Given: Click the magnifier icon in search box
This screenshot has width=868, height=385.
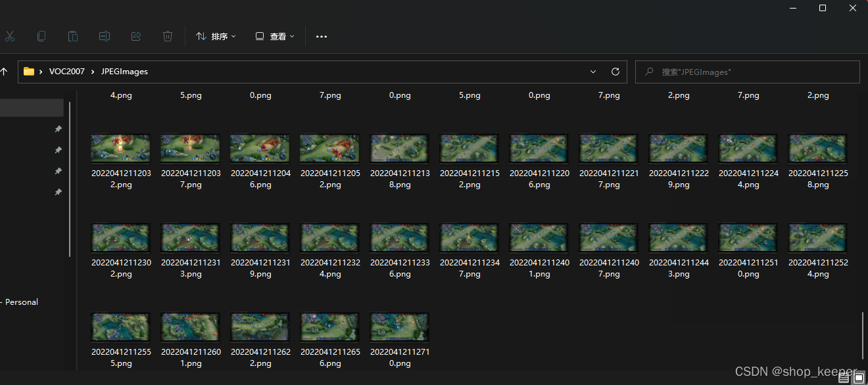Looking at the screenshot, I should click(x=649, y=72).
